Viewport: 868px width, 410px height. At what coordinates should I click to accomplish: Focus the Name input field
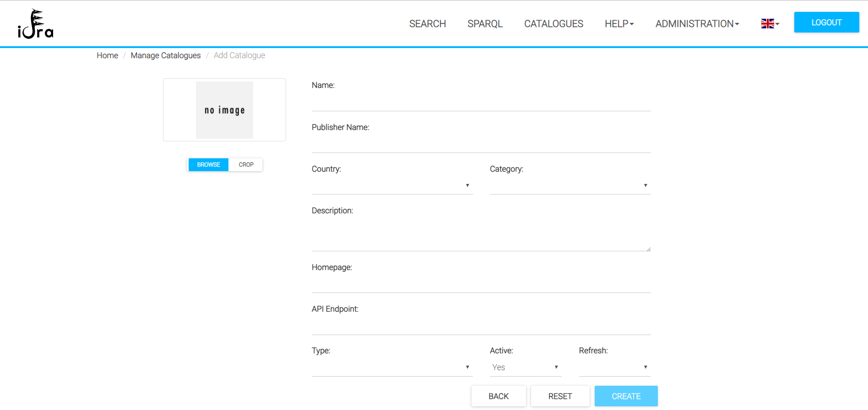click(481, 102)
